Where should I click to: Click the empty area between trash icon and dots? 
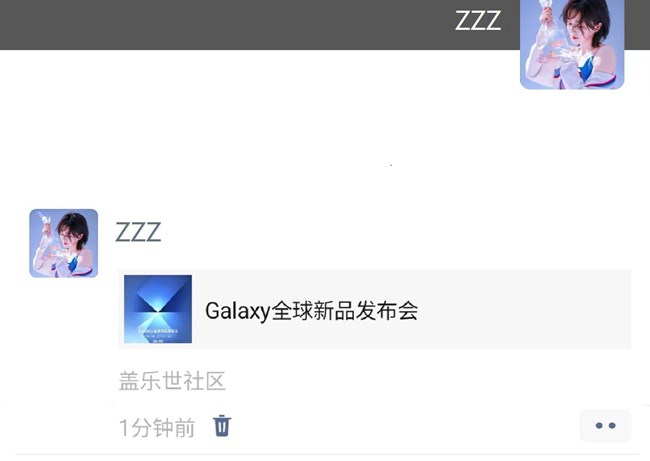pyautogui.click(x=404, y=426)
